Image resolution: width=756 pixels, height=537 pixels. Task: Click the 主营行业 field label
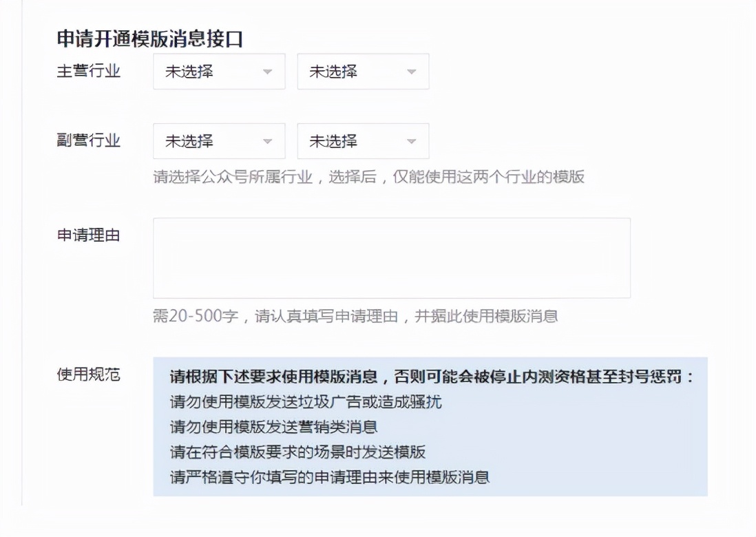point(88,71)
